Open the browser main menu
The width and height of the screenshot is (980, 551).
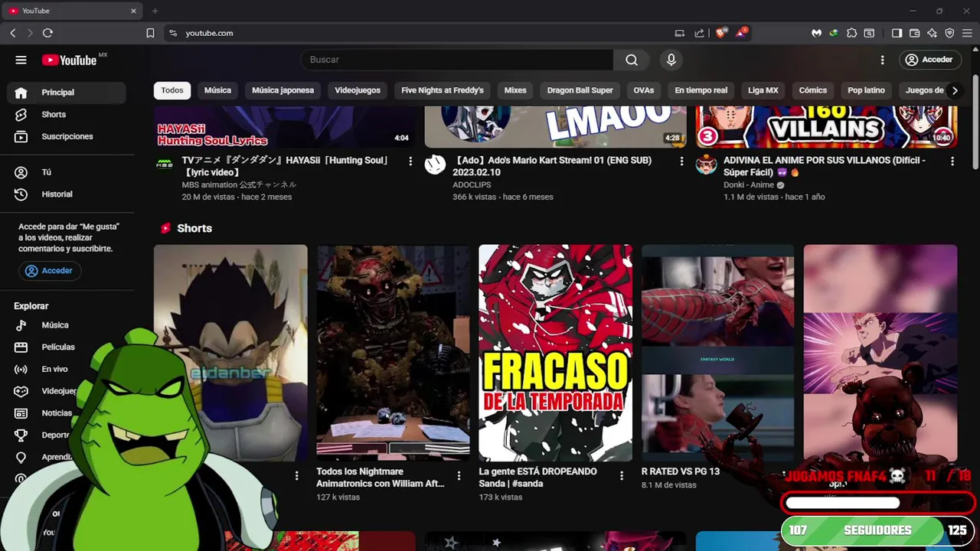pos(968,33)
